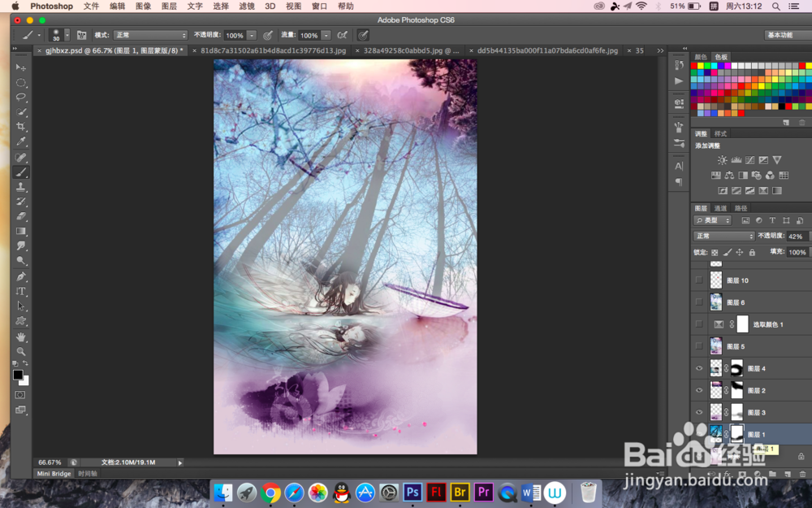Open the flow slider dropdown

click(326, 35)
